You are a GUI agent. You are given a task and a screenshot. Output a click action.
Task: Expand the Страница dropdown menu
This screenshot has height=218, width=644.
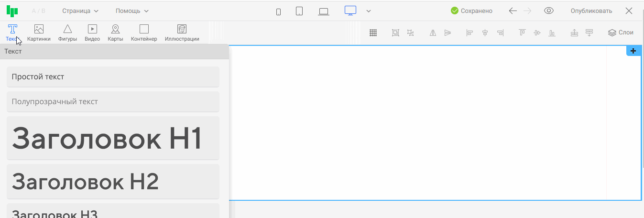(80, 11)
